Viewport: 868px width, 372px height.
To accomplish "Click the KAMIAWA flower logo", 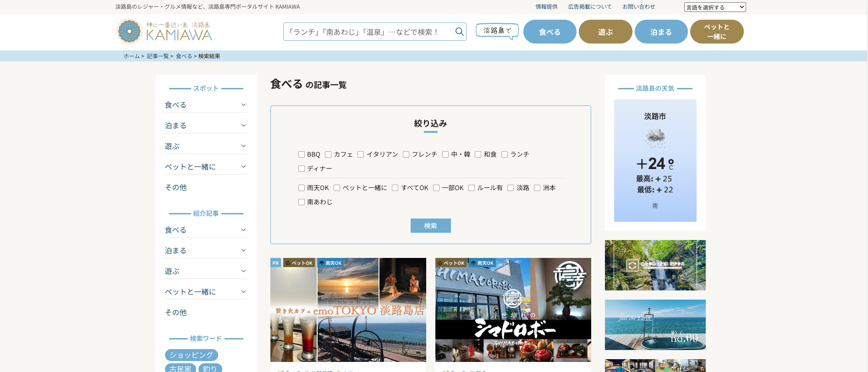I will pos(129,31).
